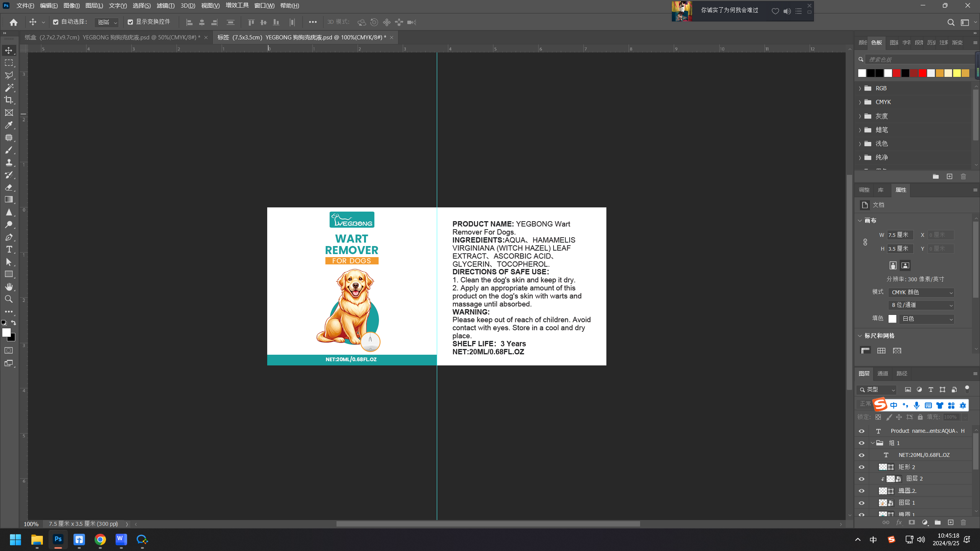Select the Move tool in the toolbox
Screen dimensions: 980x551
coord(8,51)
